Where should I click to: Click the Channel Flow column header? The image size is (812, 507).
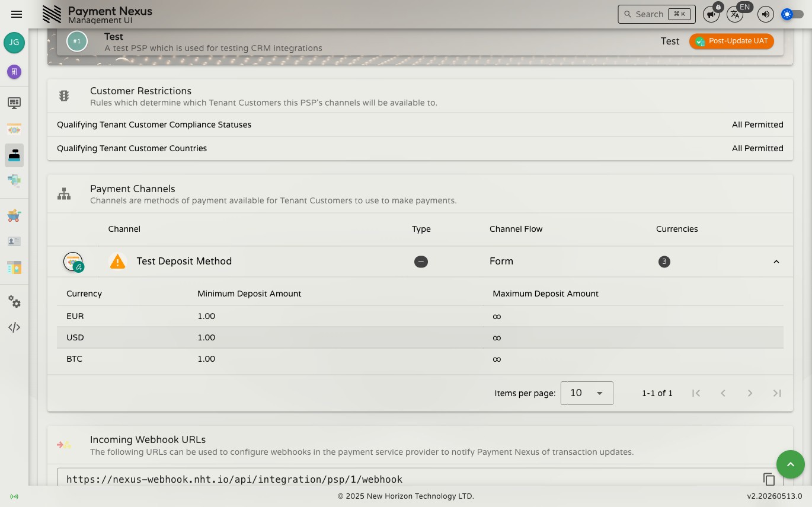pyautogui.click(x=516, y=229)
